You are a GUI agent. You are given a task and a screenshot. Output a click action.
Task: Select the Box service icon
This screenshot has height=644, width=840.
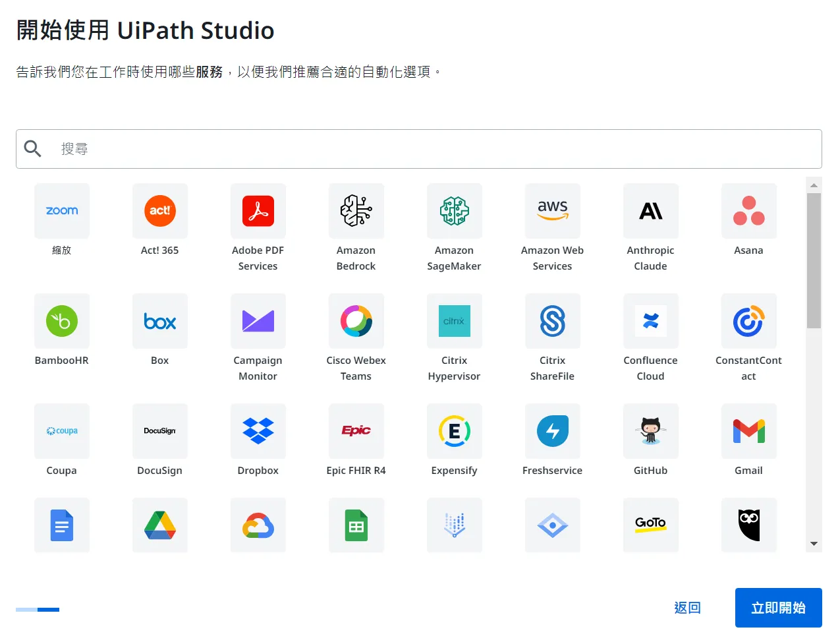click(160, 321)
